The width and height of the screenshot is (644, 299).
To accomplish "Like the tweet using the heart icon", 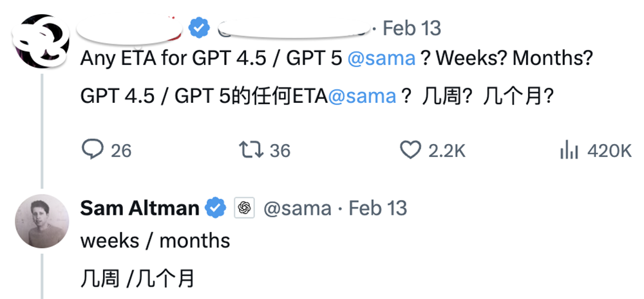I will coord(410,150).
